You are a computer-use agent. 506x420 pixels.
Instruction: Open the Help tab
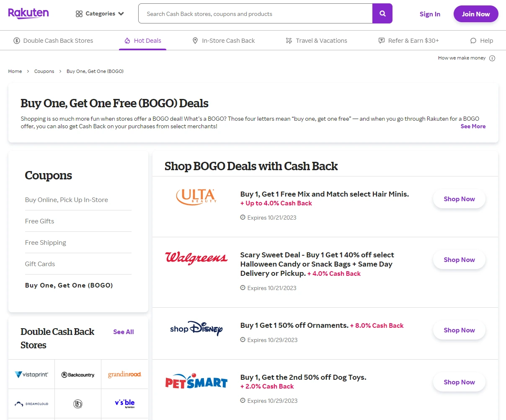coord(482,41)
